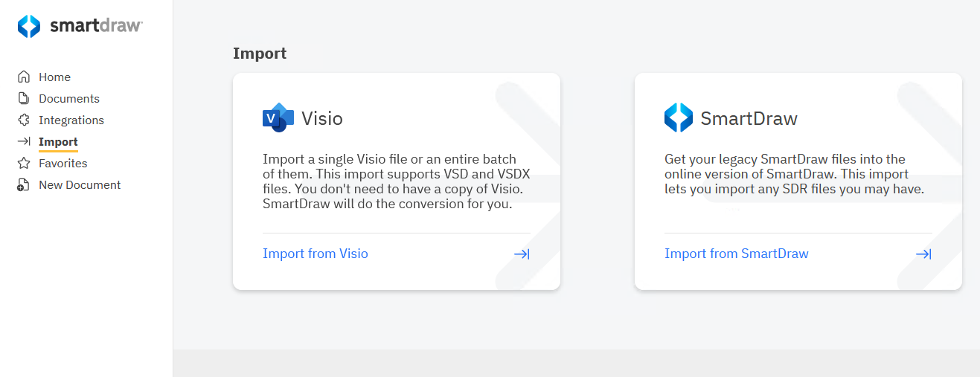
Task: Choose New Document in the sidebar
Action: click(x=80, y=185)
